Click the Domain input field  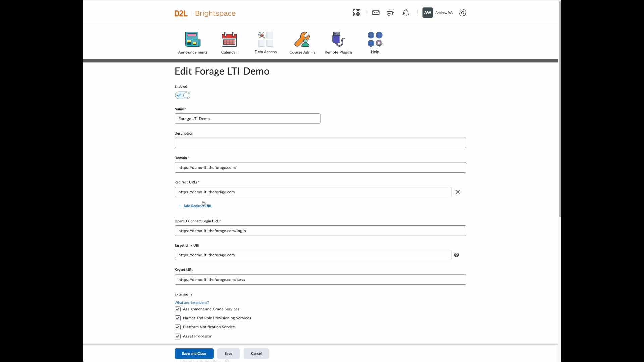click(320, 167)
